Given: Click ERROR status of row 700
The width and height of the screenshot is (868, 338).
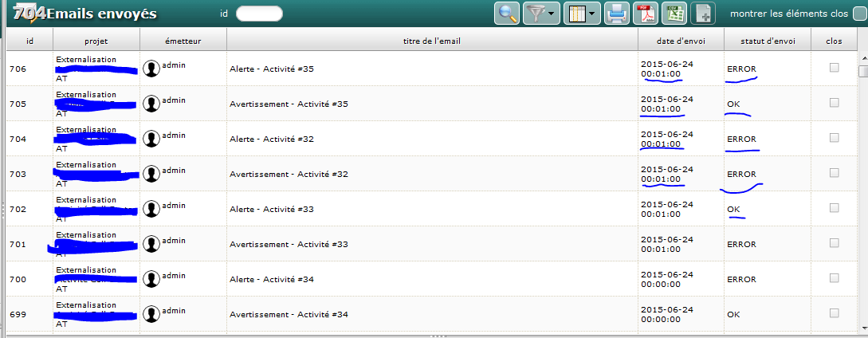Looking at the screenshot, I should pos(741,280).
